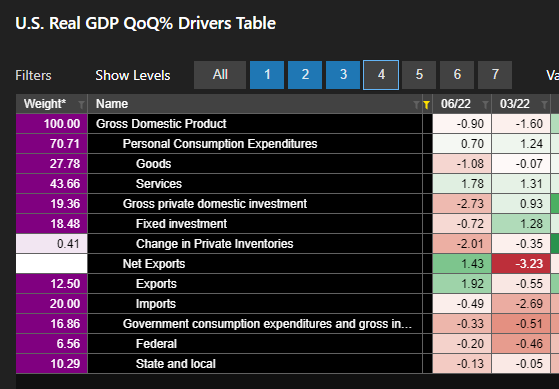
Task: Open the Weight column filter icon
Action: [x=81, y=105]
